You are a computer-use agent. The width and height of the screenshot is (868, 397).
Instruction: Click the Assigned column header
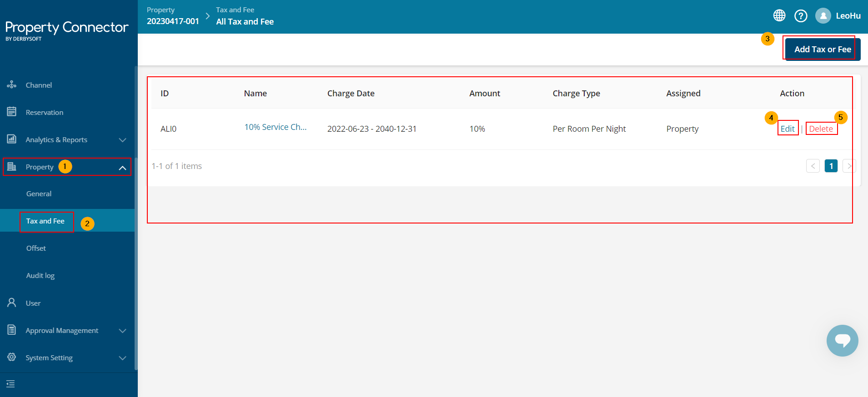683,93
